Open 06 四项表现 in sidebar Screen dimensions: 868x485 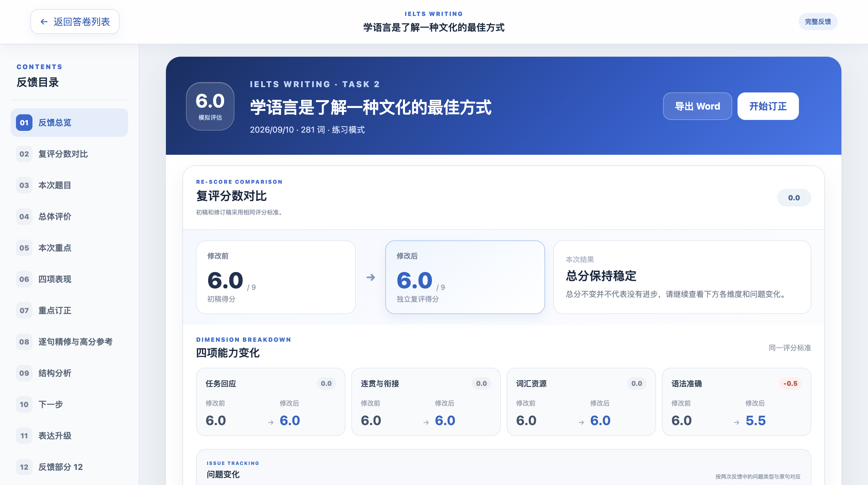[69, 279]
